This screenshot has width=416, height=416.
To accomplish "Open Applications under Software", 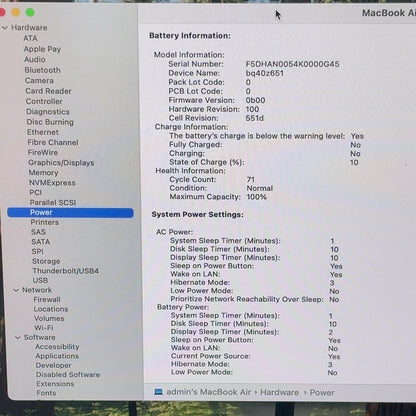I will click(x=57, y=356).
